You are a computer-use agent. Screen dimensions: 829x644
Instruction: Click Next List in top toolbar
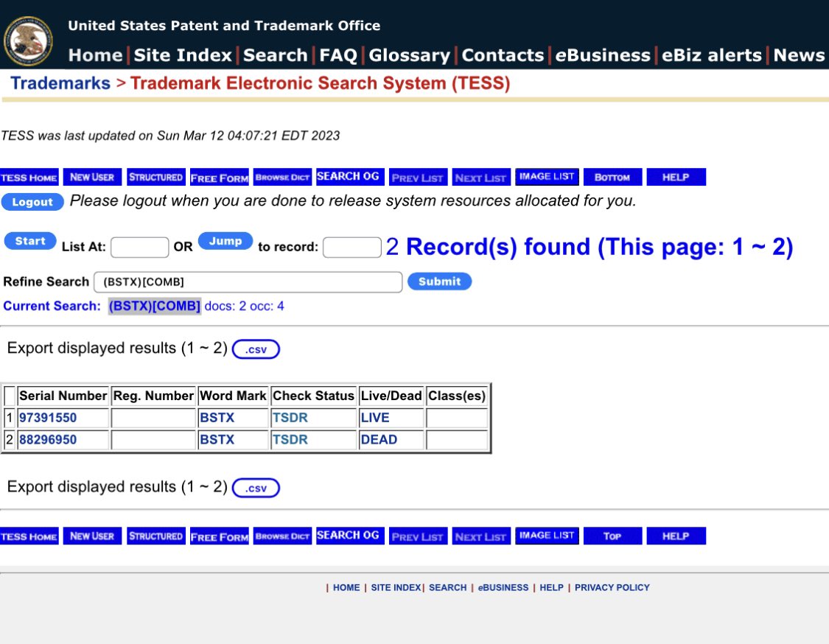pyautogui.click(x=481, y=178)
